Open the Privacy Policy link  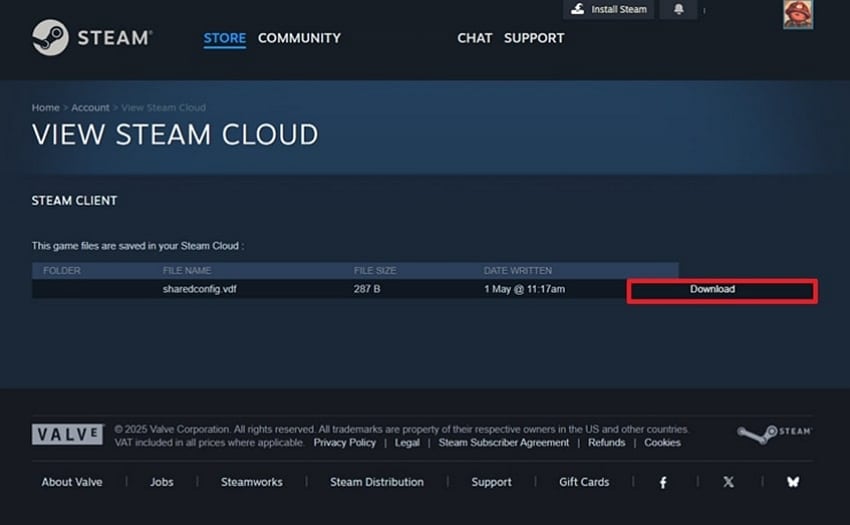click(x=344, y=443)
